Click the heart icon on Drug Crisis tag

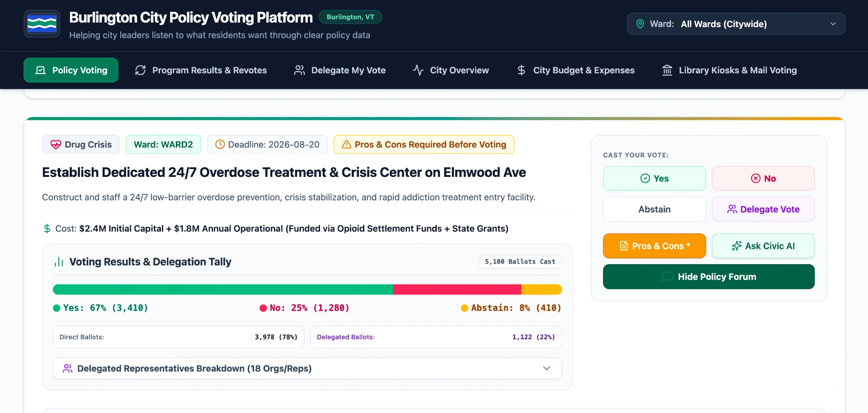pos(56,144)
